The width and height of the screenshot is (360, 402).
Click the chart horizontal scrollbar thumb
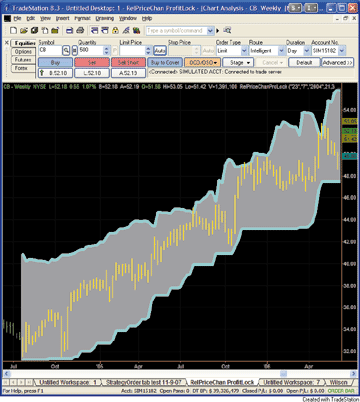(x=283, y=374)
